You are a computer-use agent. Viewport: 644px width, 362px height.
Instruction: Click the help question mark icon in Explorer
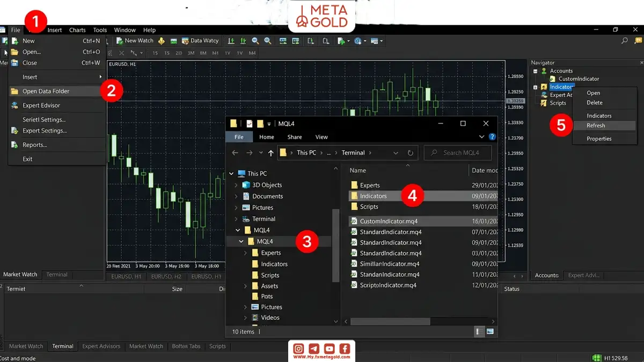coord(493,137)
